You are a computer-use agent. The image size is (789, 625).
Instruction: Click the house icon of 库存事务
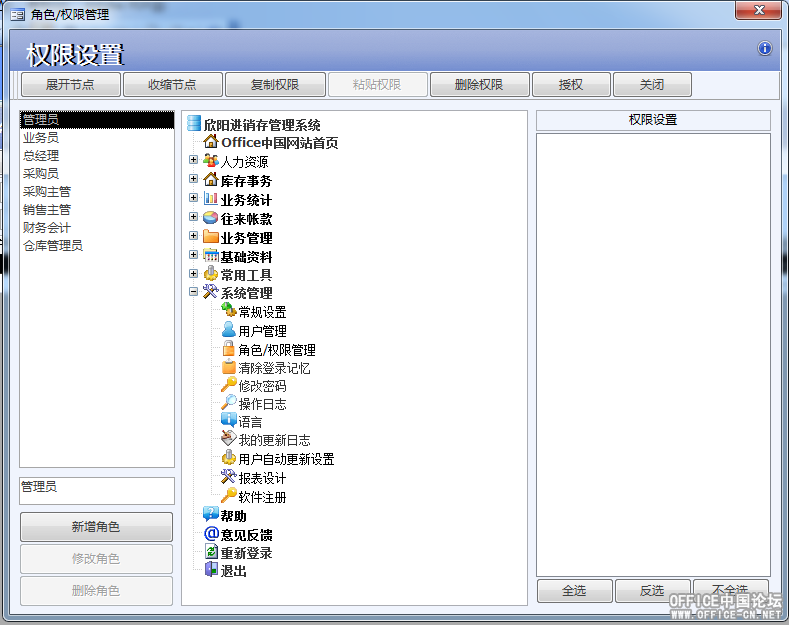point(211,180)
